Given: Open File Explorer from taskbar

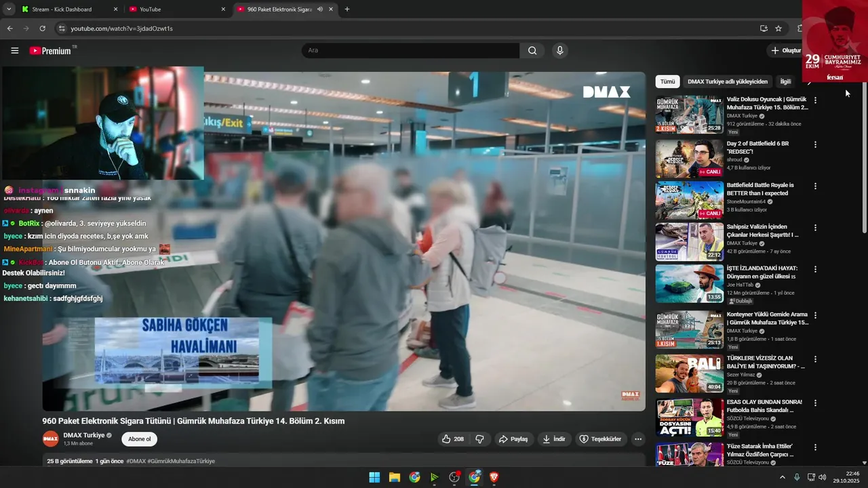Looking at the screenshot, I should coord(394,477).
